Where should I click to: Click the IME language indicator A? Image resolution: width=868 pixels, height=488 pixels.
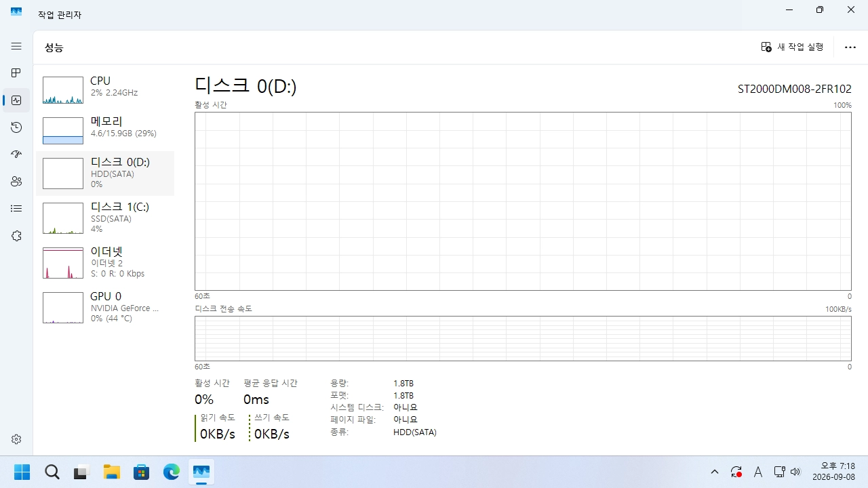click(x=758, y=472)
